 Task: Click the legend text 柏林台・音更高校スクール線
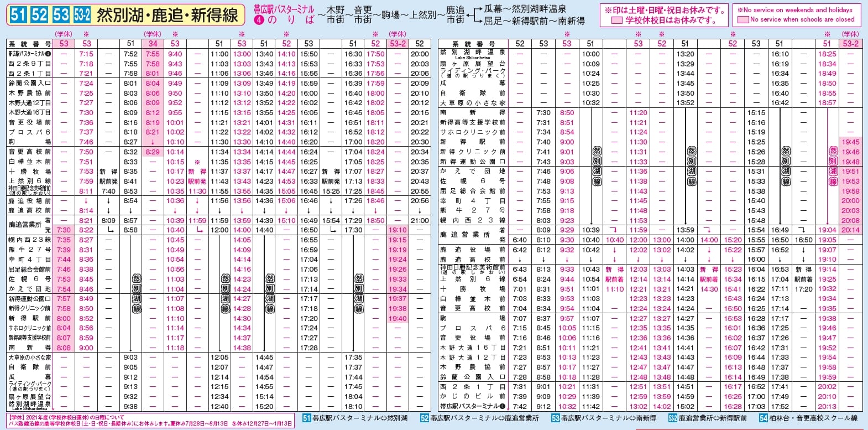pyautogui.click(x=813, y=418)
